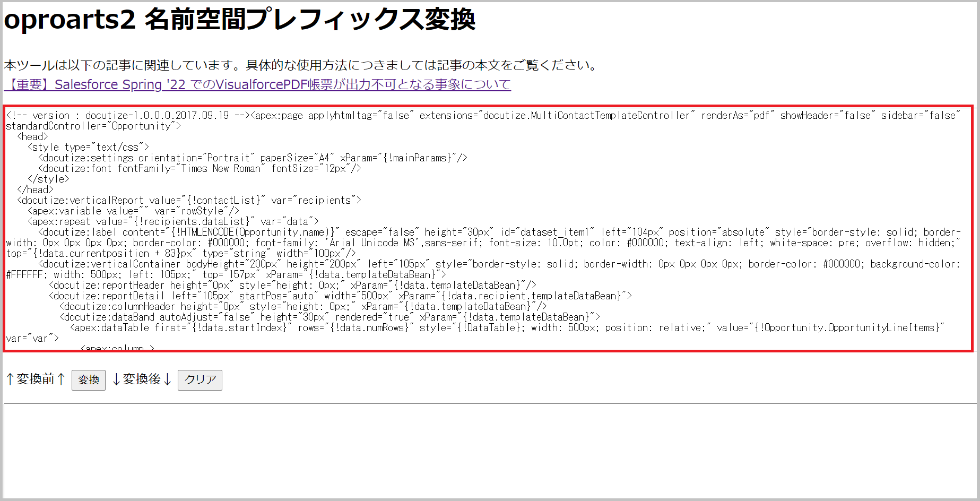
Task: Click the docutize:verticalReport contactList line
Action: [189, 200]
